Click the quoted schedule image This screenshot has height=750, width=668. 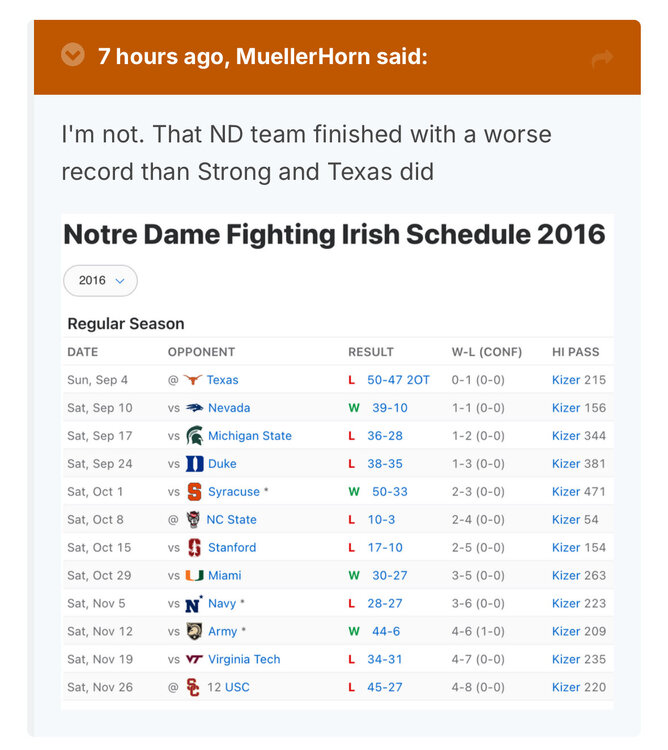tap(336, 460)
